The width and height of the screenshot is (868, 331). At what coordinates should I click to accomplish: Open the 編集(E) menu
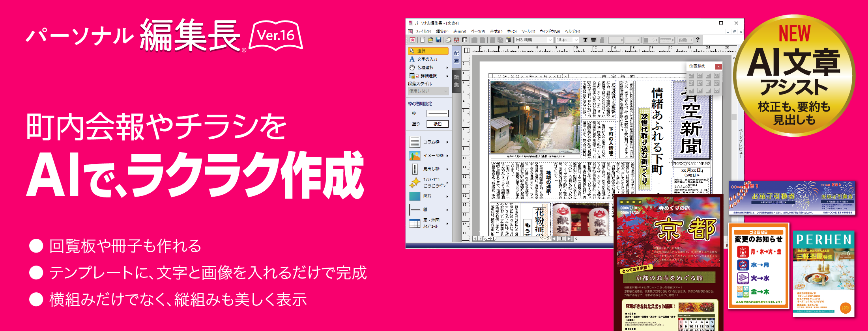click(442, 32)
